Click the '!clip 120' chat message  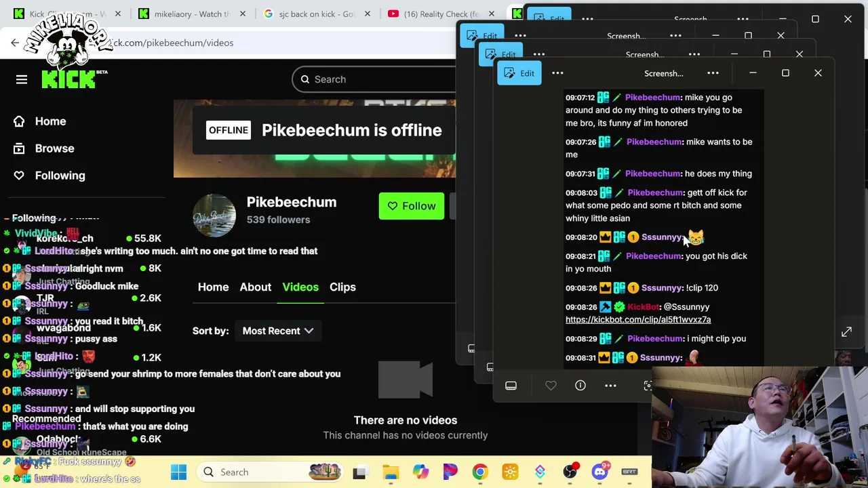[702, 288]
